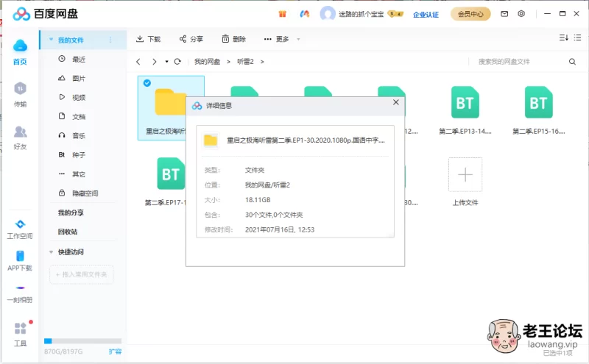
Task: Open 一刻相册 album
Action: point(20,294)
